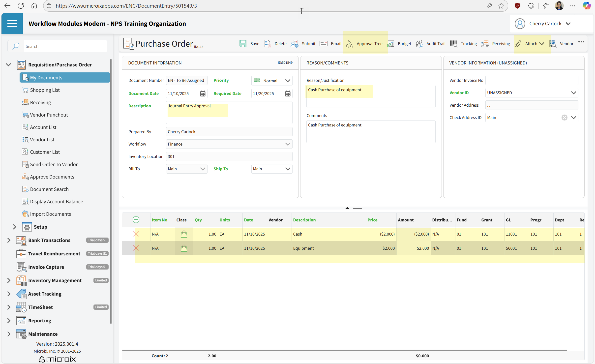Click the hamburger menu button
The image size is (595, 364).
tap(12, 24)
